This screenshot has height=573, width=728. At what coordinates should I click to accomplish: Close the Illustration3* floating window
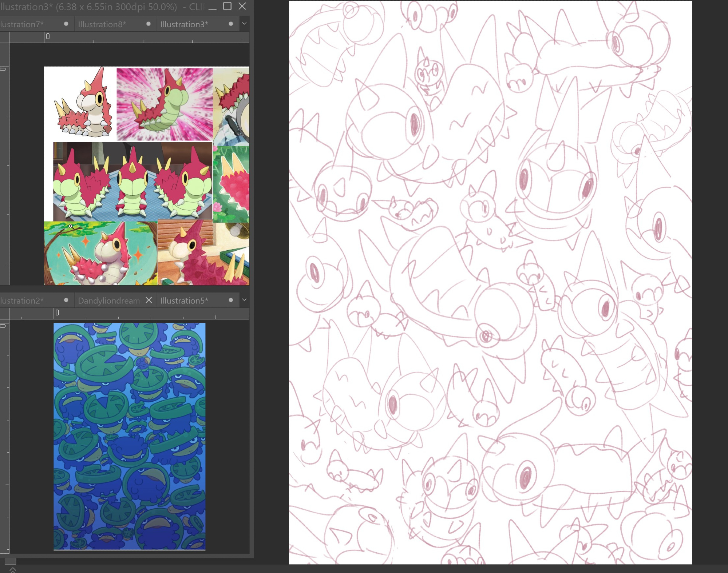click(242, 6)
